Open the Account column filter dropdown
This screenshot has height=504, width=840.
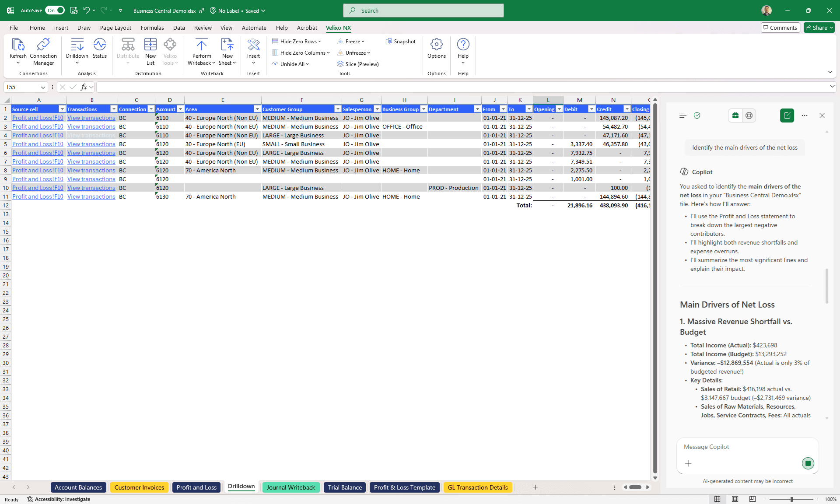pos(180,109)
